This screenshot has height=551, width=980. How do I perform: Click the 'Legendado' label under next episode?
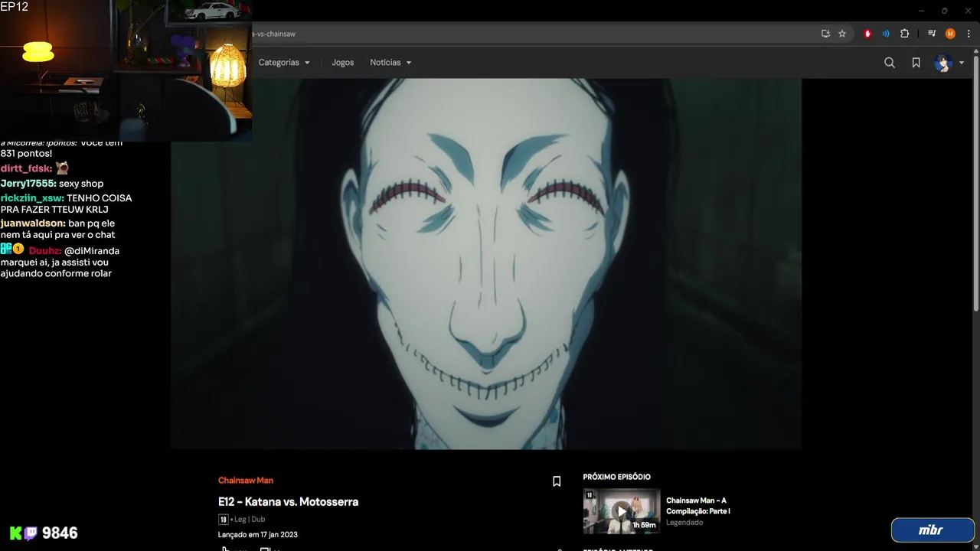684,523
